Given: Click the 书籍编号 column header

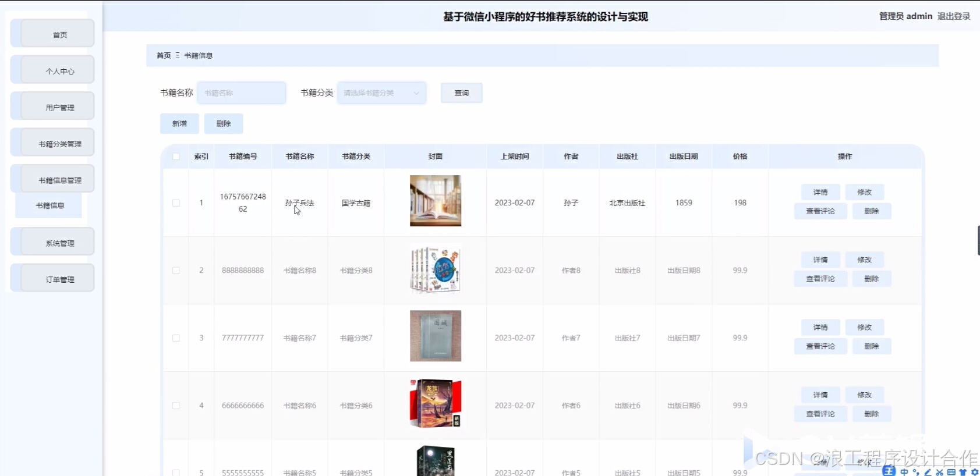Looking at the screenshot, I should pyautogui.click(x=243, y=157).
